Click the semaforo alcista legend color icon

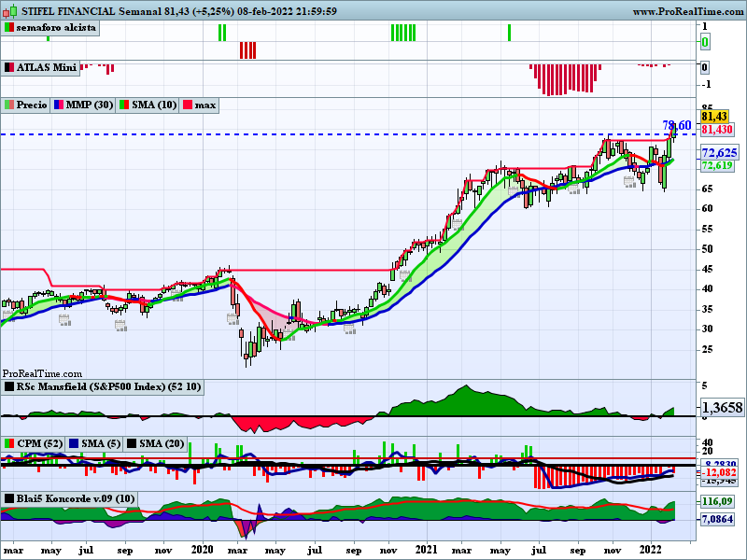(x=9, y=28)
